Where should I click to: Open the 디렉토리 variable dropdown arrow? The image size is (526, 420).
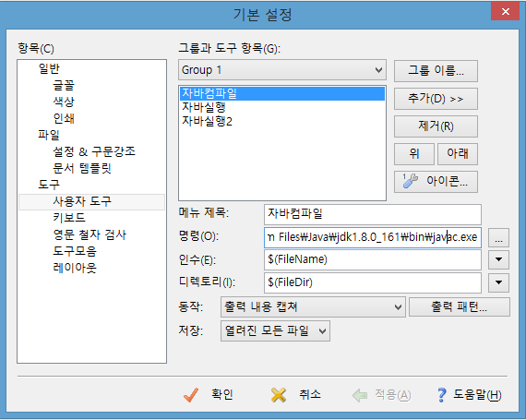coord(498,282)
